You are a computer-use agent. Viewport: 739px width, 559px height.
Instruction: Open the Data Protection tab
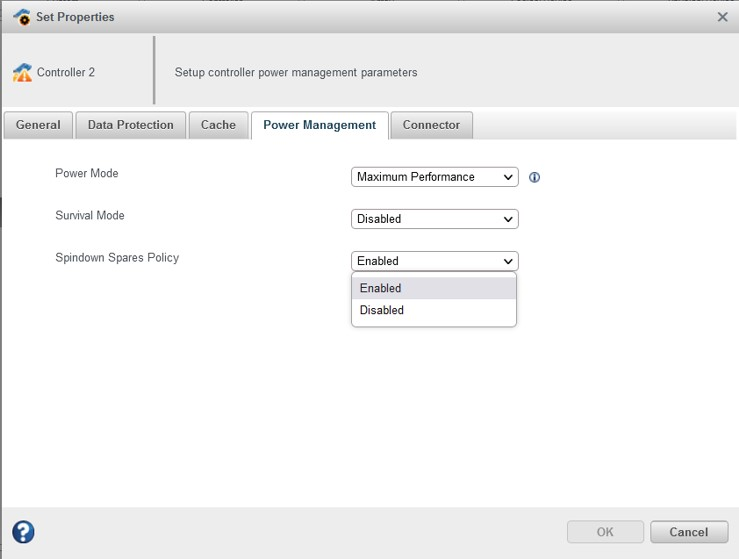coord(130,125)
